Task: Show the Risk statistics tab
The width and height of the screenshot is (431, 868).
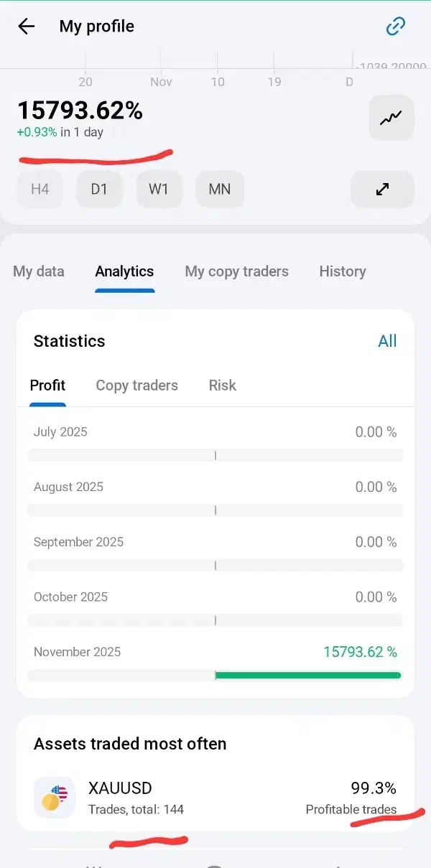Action: [x=222, y=386]
